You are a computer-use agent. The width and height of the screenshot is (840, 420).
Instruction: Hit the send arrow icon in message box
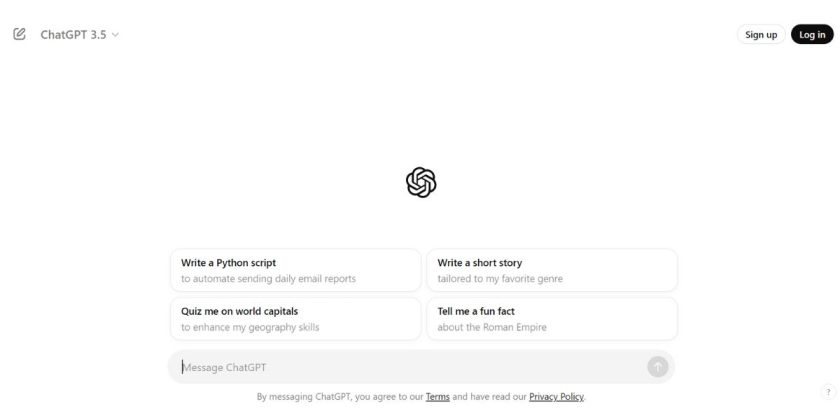(657, 367)
